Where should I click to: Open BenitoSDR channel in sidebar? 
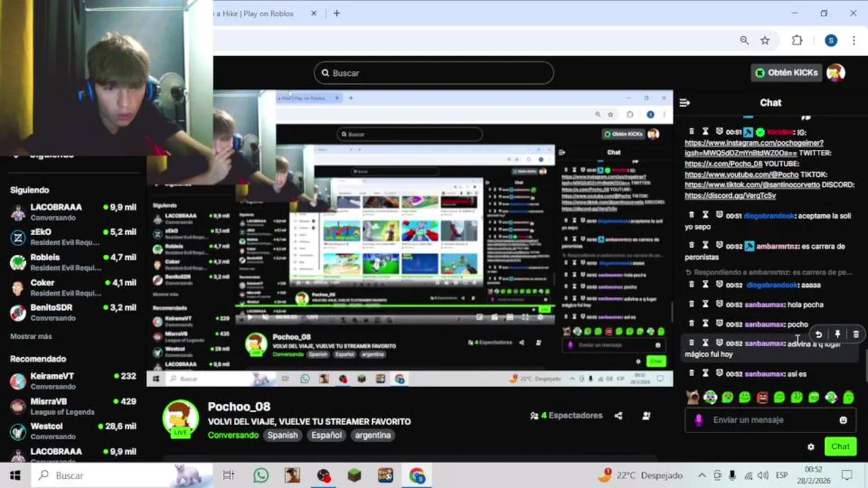click(73, 312)
